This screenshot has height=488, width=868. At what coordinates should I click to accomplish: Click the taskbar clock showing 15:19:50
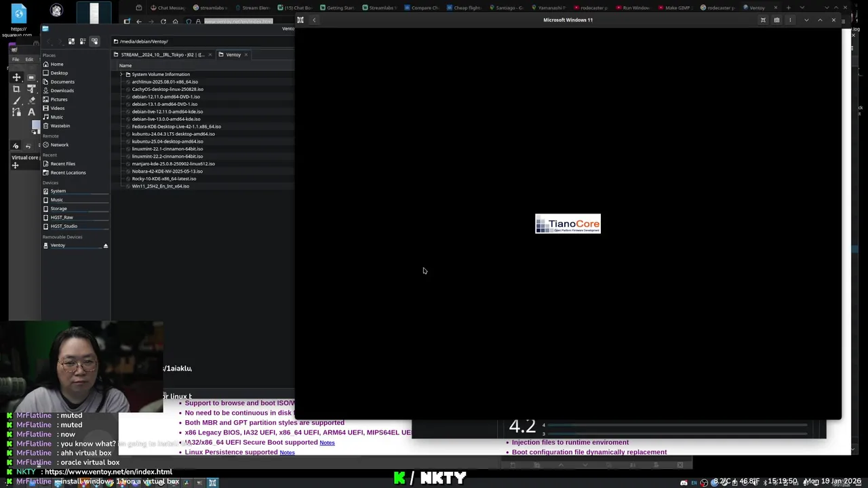point(783,481)
